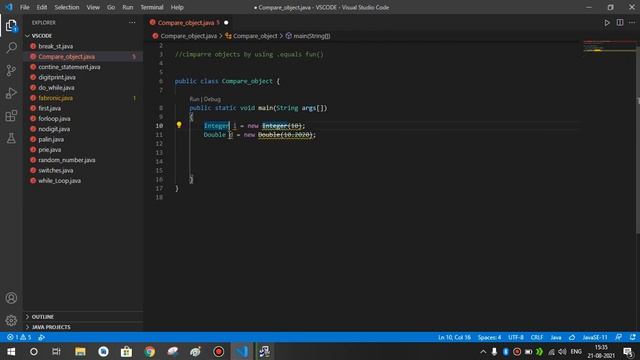
Task: Show hidden system tray icons
Action: tap(483, 351)
